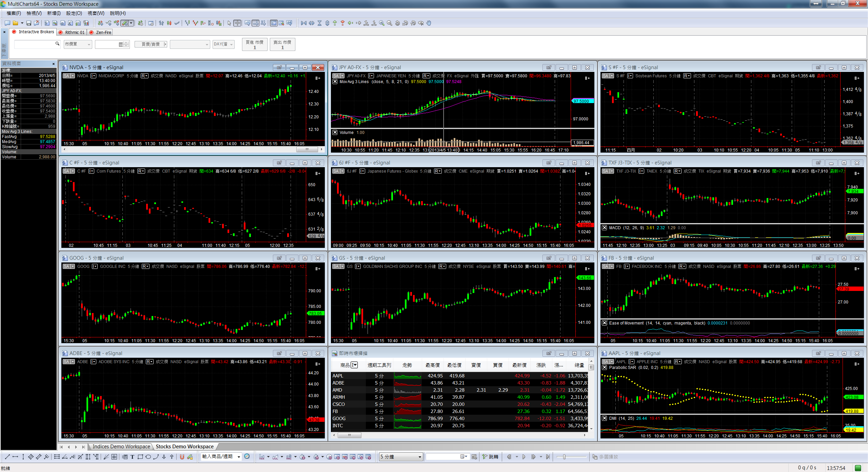This screenshot has height=472, width=868.
Task: Select the down arrow drawing tool
Action: (164, 457)
